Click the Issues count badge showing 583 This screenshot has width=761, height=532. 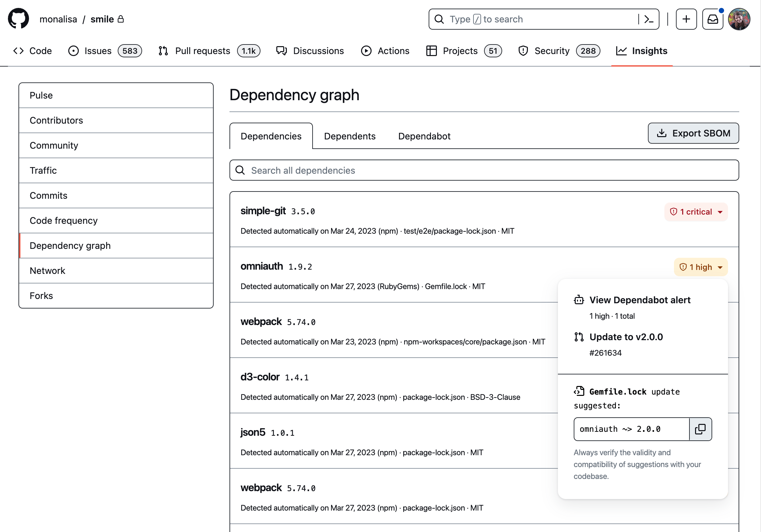pos(130,50)
